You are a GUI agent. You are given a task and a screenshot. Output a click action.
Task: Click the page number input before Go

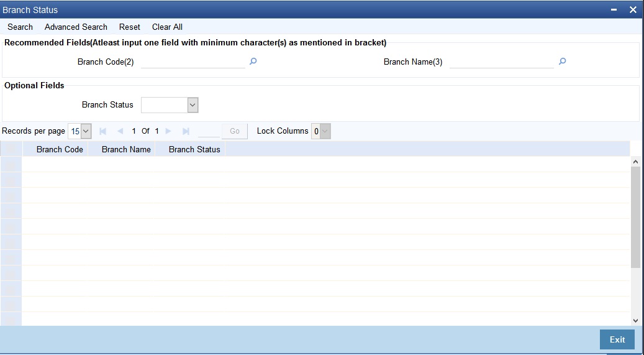209,131
